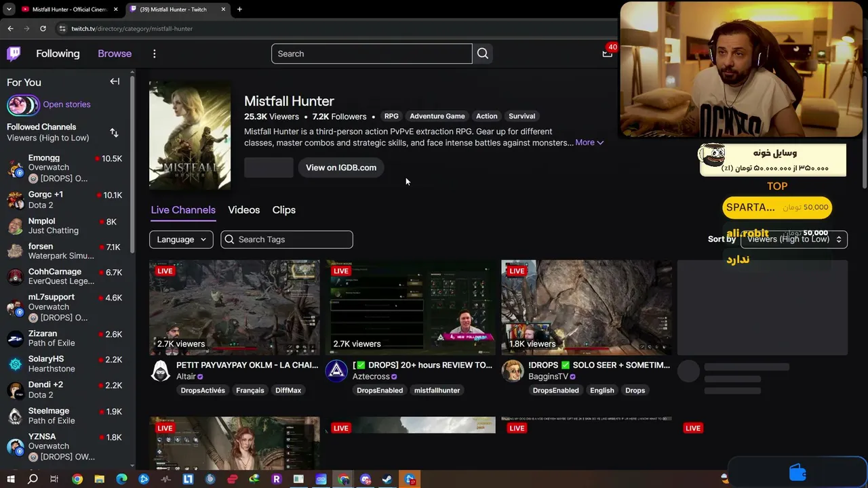Open Zizaran in followed channels
This screenshot has width=868, height=488.
click(66, 338)
